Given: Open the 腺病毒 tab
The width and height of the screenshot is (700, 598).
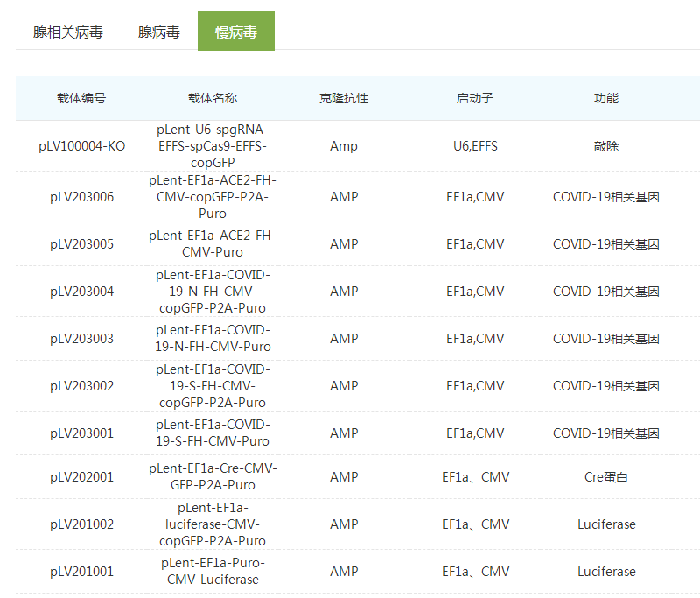Looking at the screenshot, I should pos(159,32).
